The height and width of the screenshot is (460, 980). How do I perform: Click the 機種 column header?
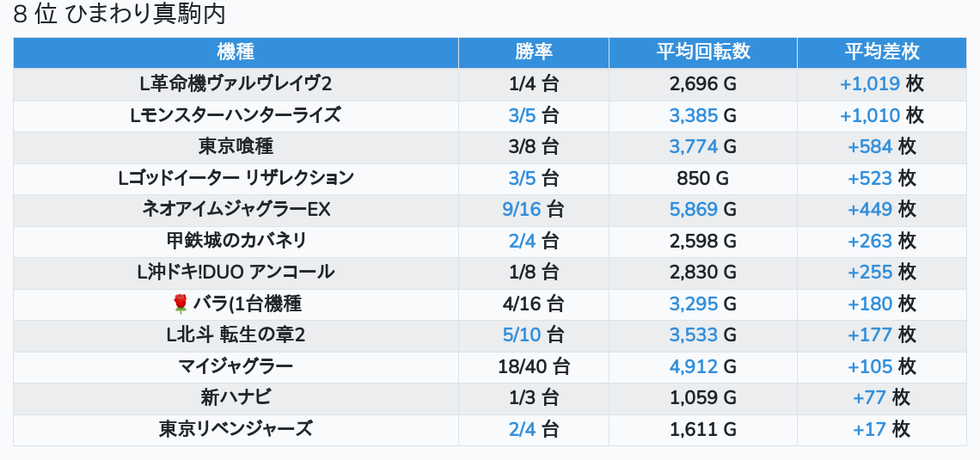pyautogui.click(x=236, y=52)
